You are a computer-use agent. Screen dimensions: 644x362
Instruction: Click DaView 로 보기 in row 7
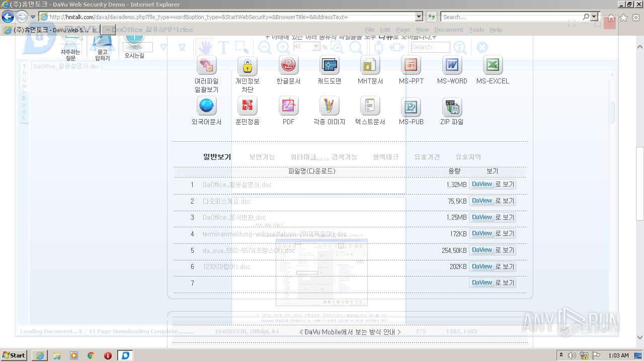point(493,283)
